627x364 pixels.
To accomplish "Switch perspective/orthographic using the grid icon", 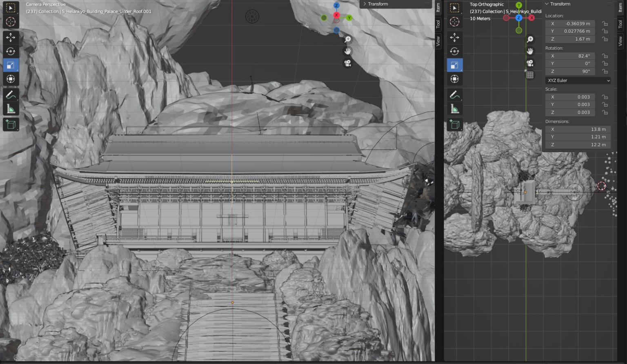I will 530,75.
